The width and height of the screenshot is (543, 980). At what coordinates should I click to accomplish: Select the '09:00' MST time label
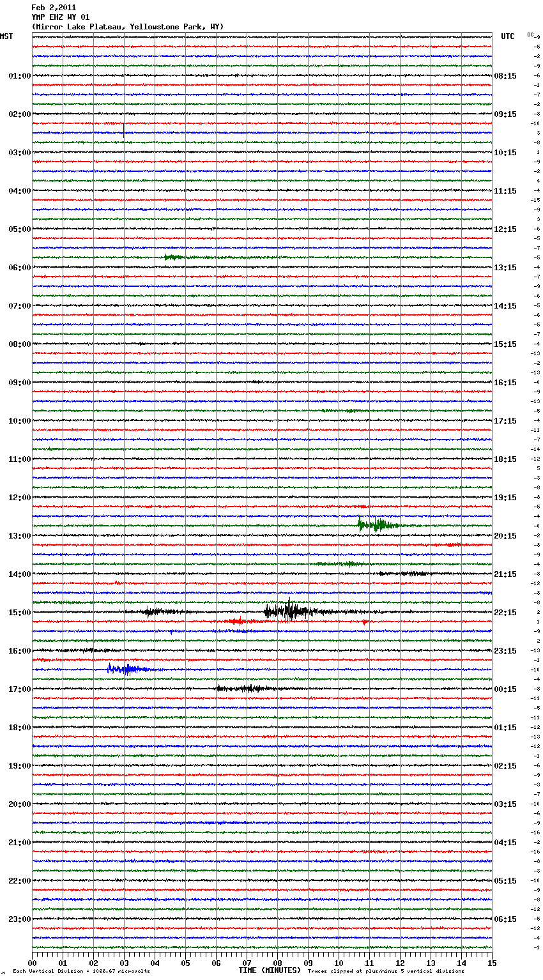point(20,383)
